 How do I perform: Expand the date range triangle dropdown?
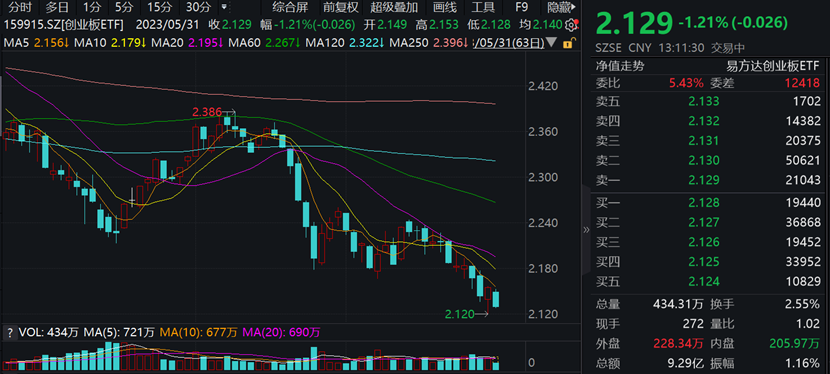551,42
